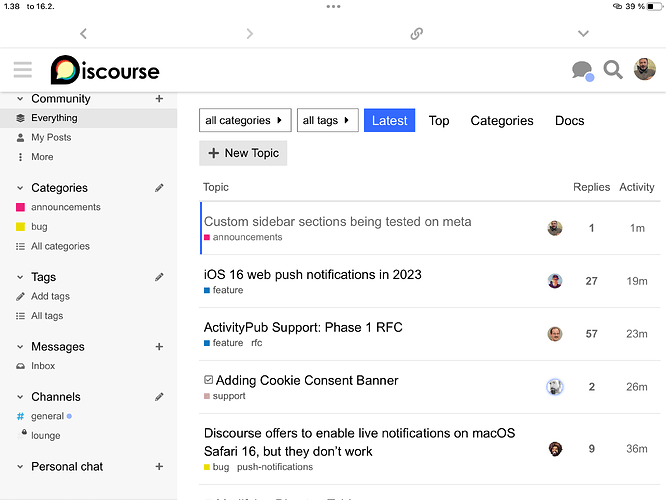666x500 pixels.
Task: Open Inbox under Messages
Action: (x=42, y=366)
